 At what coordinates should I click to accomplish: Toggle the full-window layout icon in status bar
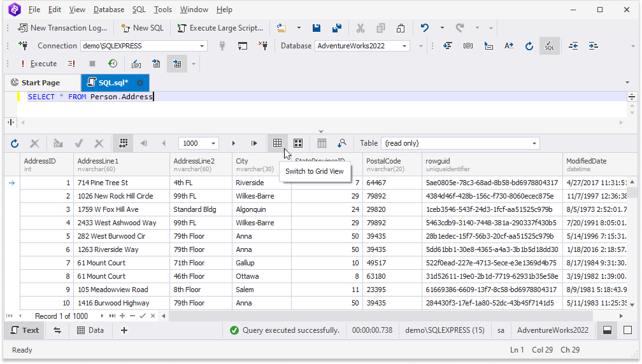coord(628,330)
